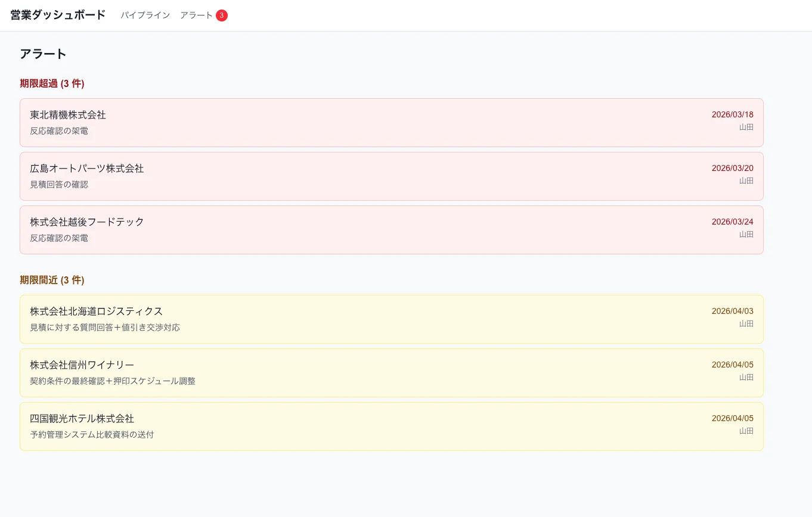Open the 四国観光ホテル株式会社 alert card
Image resolution: width=812 pixels, height=517 pixels.
point(391,426)
